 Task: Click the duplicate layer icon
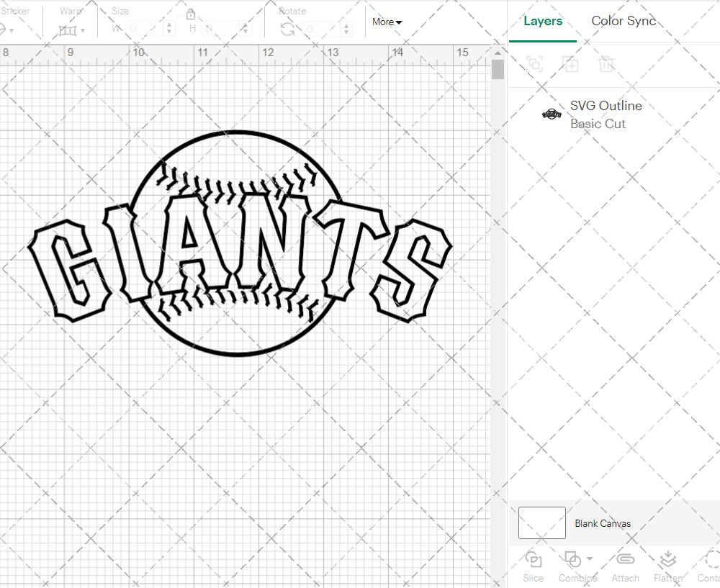pos(570,64)
